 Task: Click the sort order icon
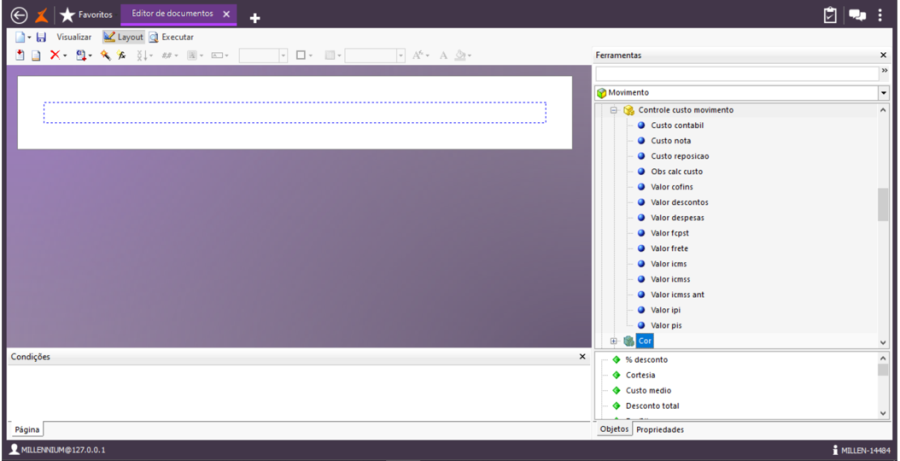(x=142, y=56)
